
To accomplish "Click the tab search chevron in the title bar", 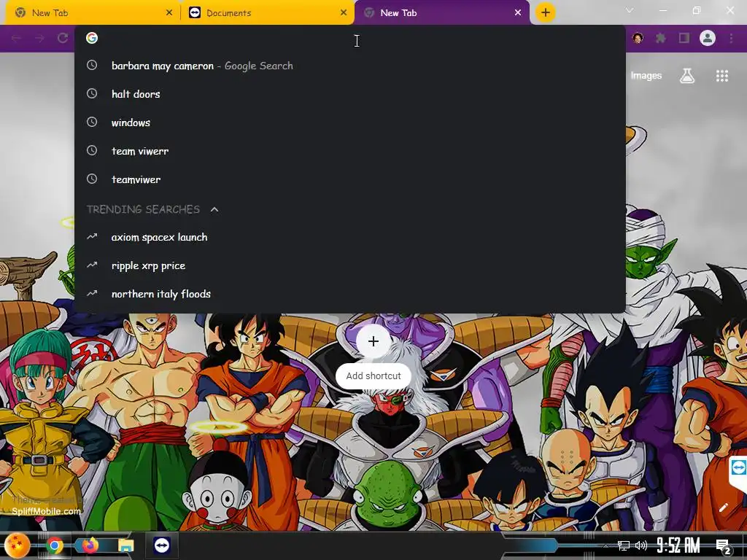I will pyautogui.click(x=630, y=10).
